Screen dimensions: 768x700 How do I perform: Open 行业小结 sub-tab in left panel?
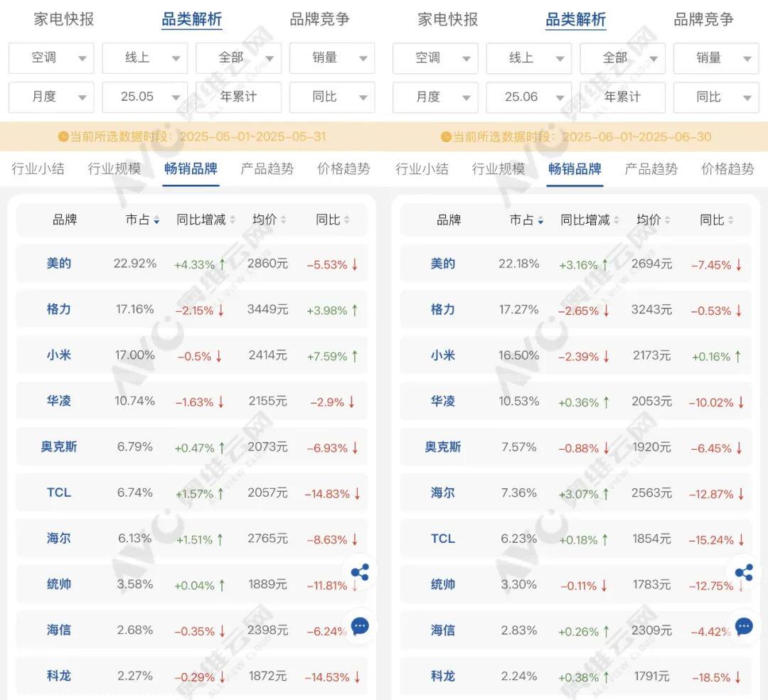click(38, 169)
